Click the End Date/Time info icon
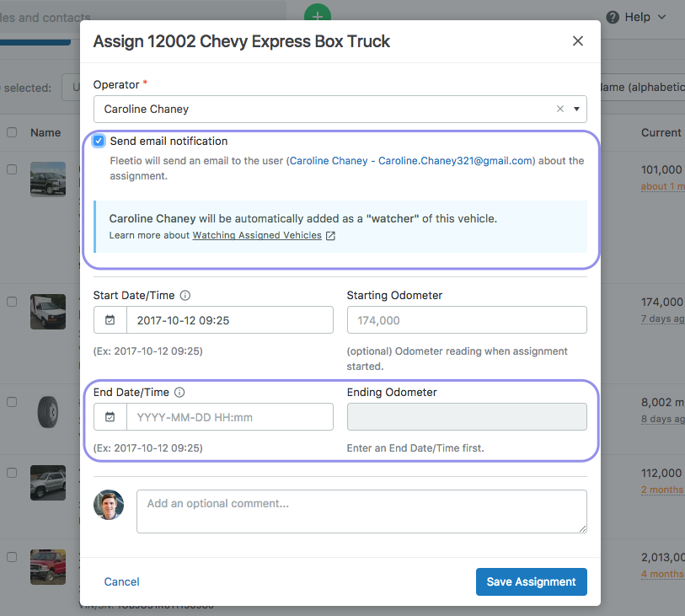This screenshot has width=685, height=616. point(179,393)
